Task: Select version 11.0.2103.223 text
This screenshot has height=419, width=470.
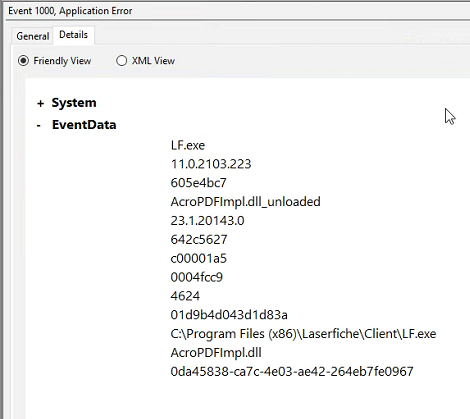Action: pos(211,164)
